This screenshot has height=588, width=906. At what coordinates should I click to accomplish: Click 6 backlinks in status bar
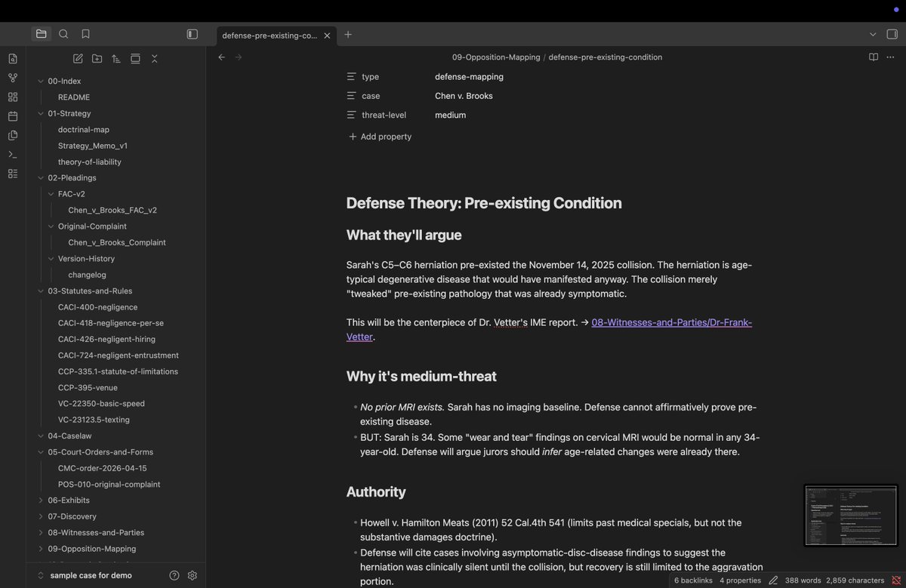click(693, 580)
